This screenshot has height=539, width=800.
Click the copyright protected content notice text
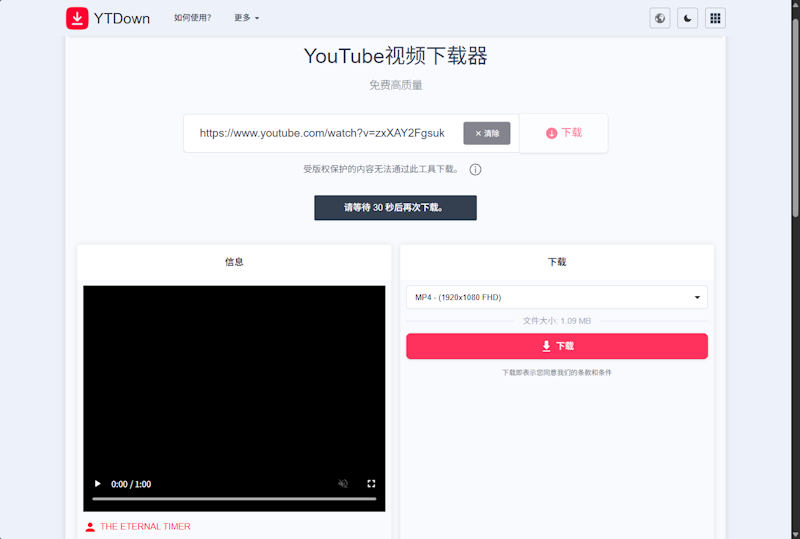click(381, 169)
